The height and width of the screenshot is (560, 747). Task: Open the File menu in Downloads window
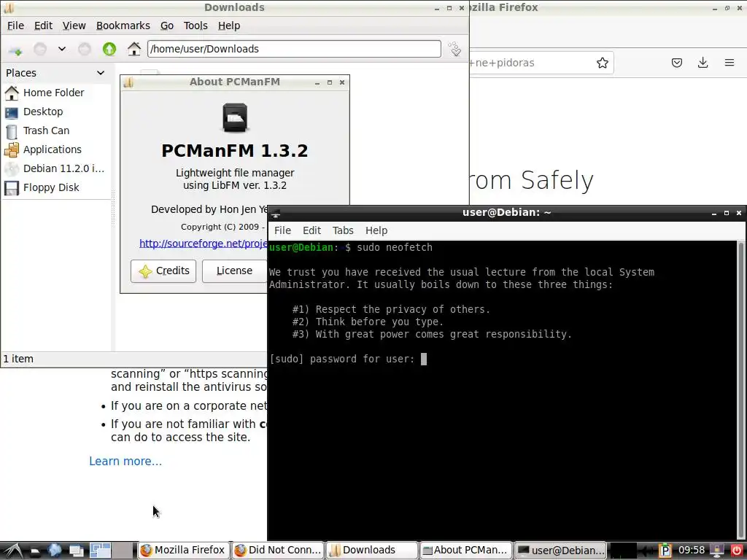click(x=15, y=26)
